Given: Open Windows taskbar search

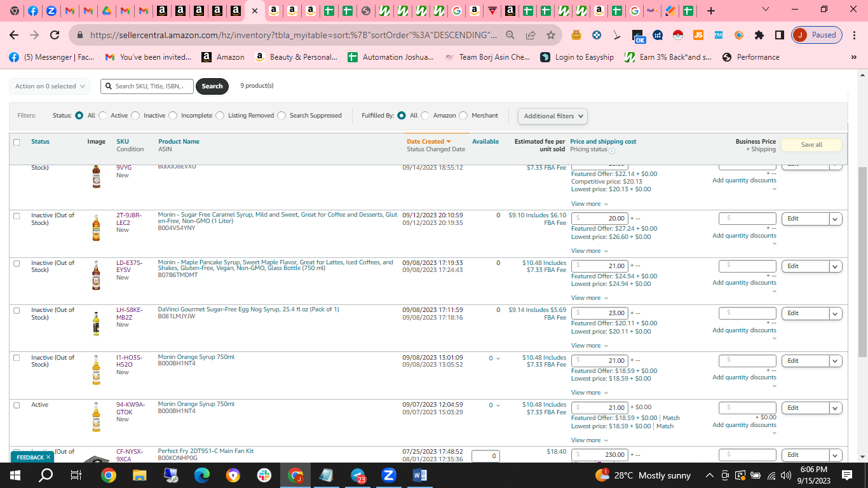Looking at the screenshot, I should 46,475.
